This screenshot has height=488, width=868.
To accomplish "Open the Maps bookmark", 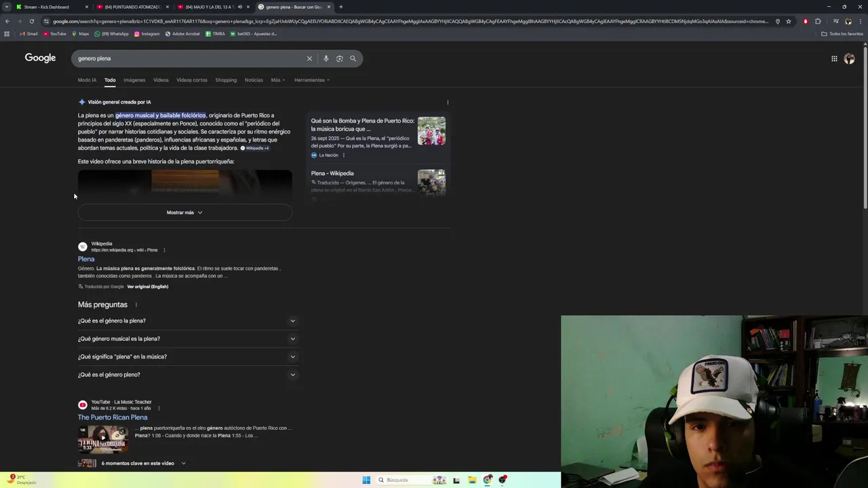I will pos(80,34).
